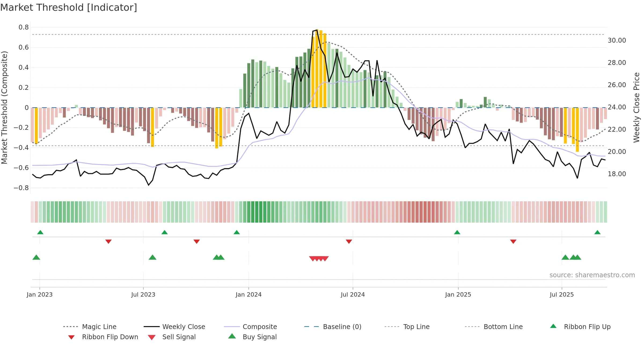Screen dimensions: 644x362
Task: Click the 26.00 price axis label
Action: (x=617, y=85)
